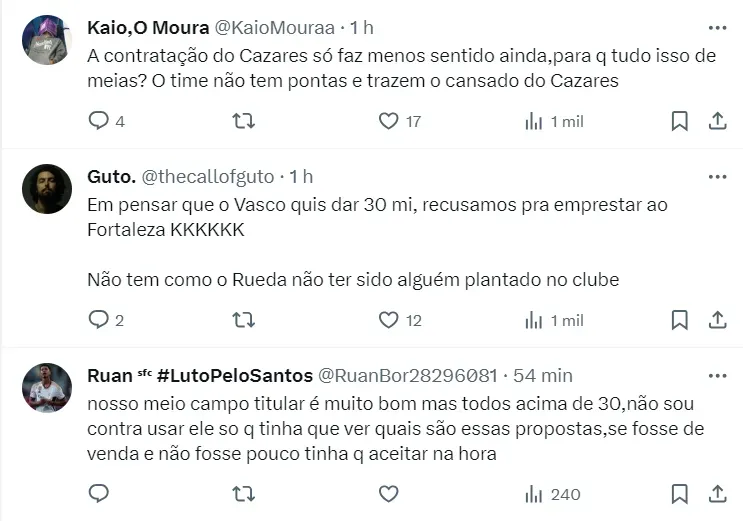743x521 pixels.
Task: Retweet Kaio,O Moura's Cazares post
Action: tap(243, 121)
